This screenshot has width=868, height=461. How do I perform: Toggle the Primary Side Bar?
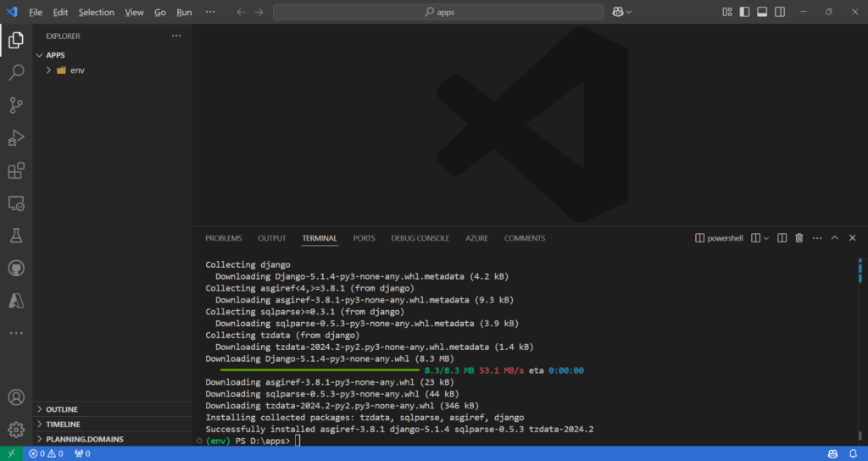(744, 12)
